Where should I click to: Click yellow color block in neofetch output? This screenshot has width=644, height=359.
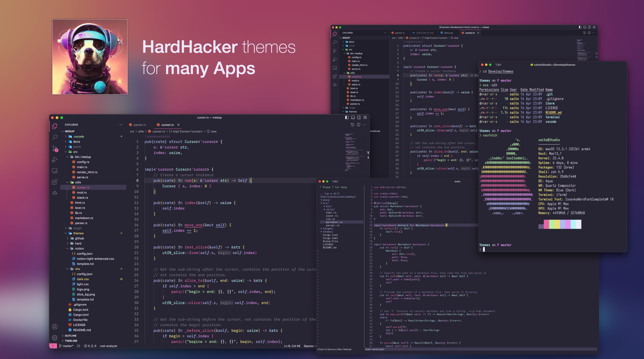pos(557,224)
